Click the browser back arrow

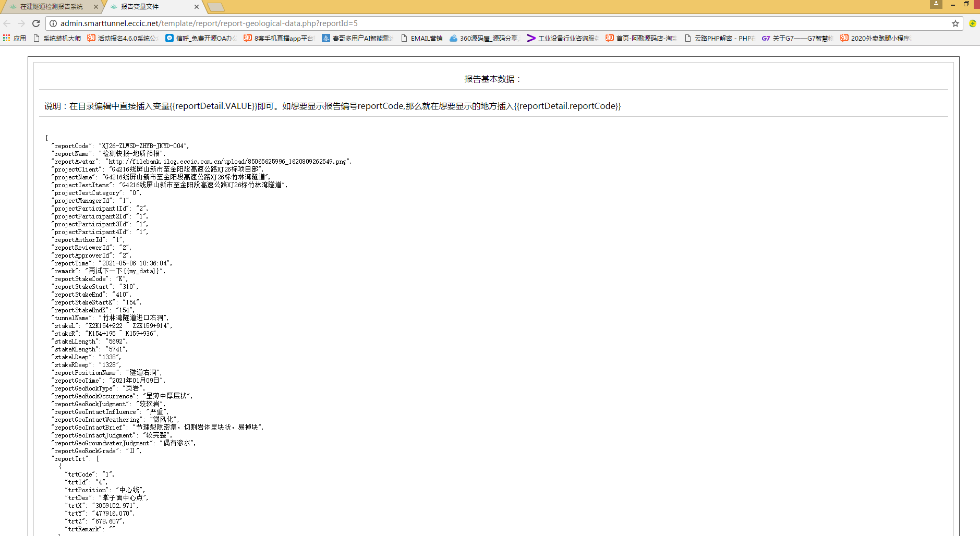point(7,23)
